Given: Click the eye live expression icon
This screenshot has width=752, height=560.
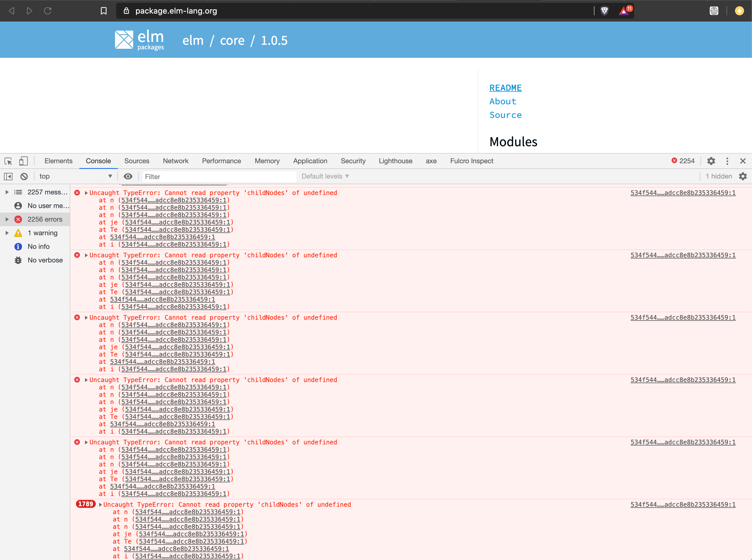Looking at the screenshot, I should coord(128,176).
